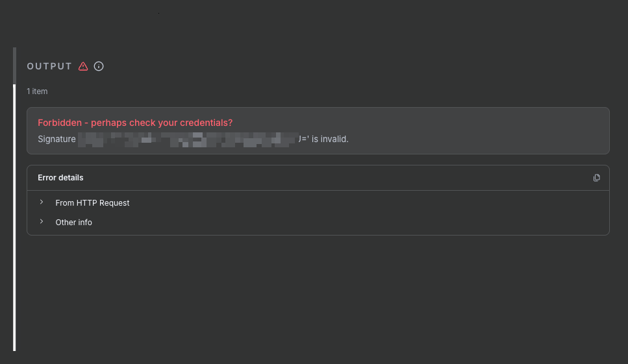Image resolution: width=628 pixels, height=364 pixels.
Task: Click empty space right of Error details title
Action: [336, 178]
